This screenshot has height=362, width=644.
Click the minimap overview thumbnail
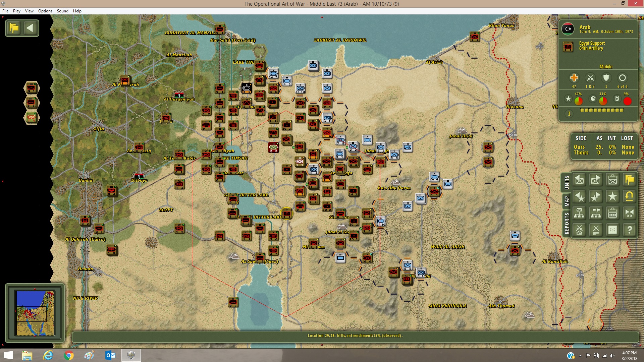(35, 313)
